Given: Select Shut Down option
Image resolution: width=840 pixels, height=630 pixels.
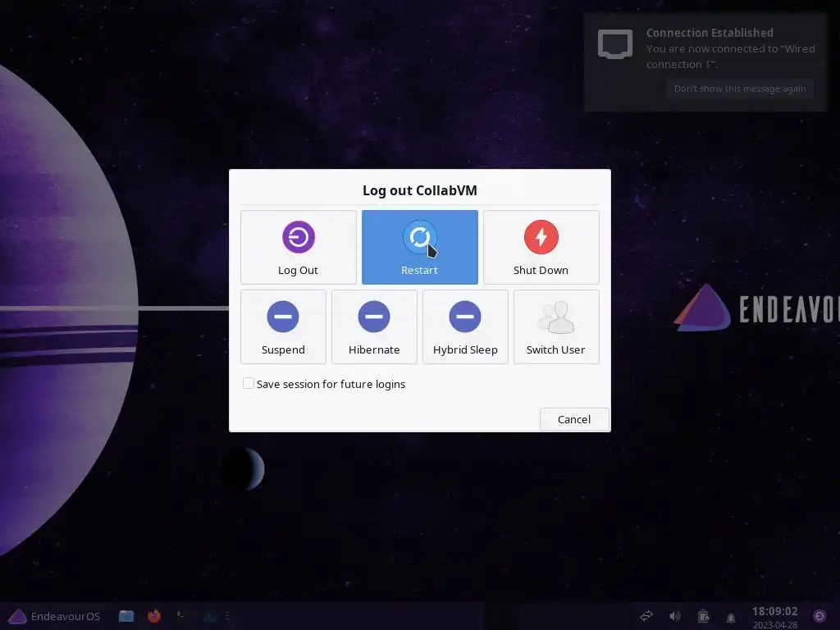Looking at the screenshot, I should tap(541, 247).
